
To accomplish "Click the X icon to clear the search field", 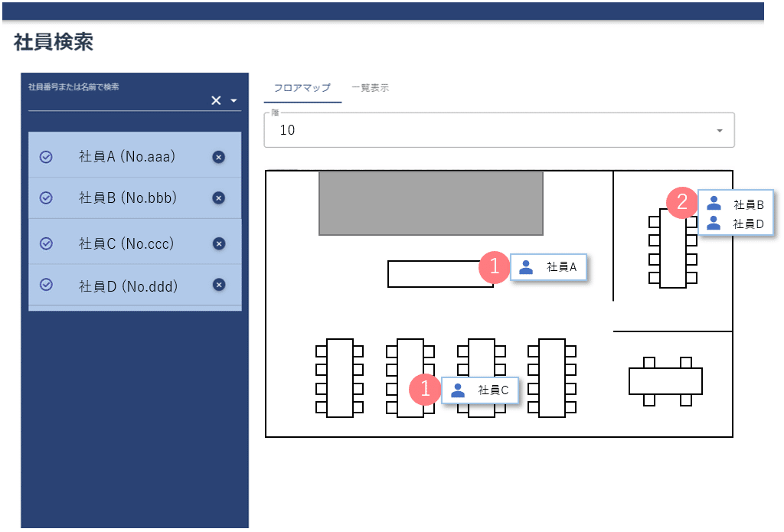I will pos(216,100).
